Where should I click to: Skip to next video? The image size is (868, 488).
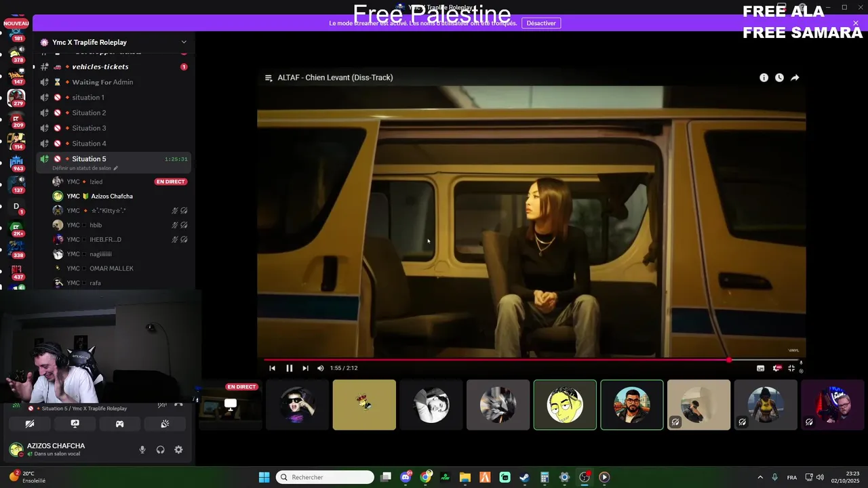point(305,368)
